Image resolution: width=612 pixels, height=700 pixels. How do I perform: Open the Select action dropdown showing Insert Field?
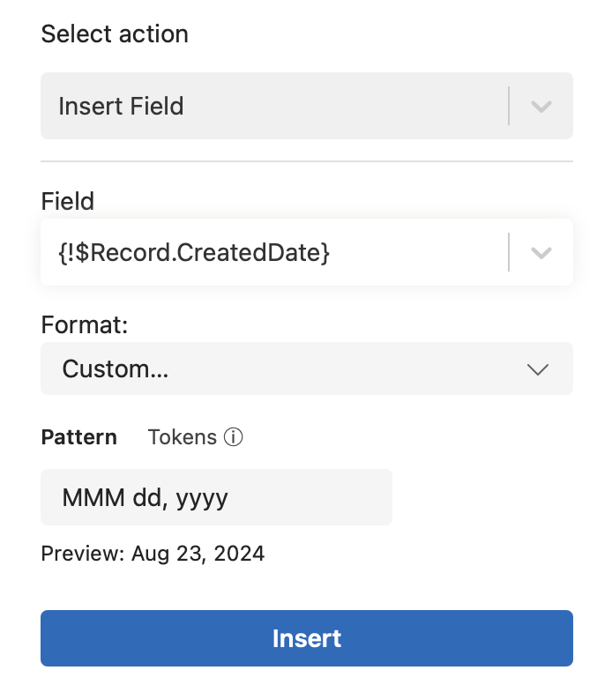pyautogui.click(x=307, y=106)
